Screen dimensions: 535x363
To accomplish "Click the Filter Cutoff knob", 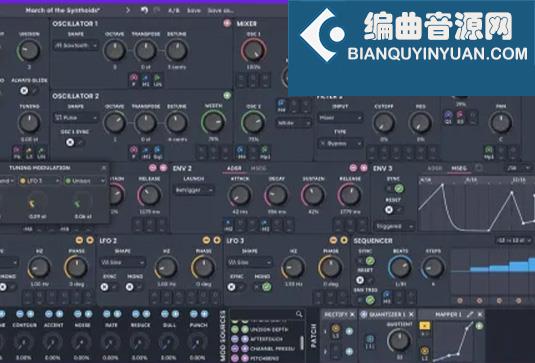I will [384, 122].
